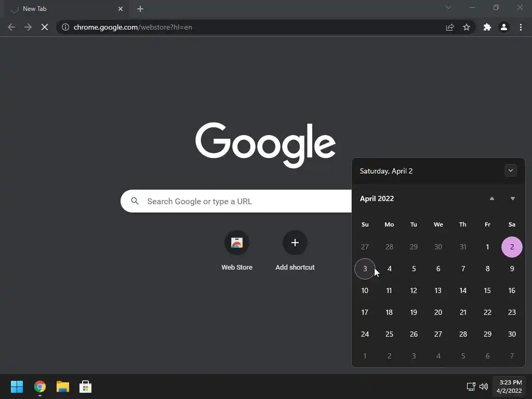This screenshot has width=532, height=399.
Task: Select highlighted date 2 in calendar
Action: point(512,247)
